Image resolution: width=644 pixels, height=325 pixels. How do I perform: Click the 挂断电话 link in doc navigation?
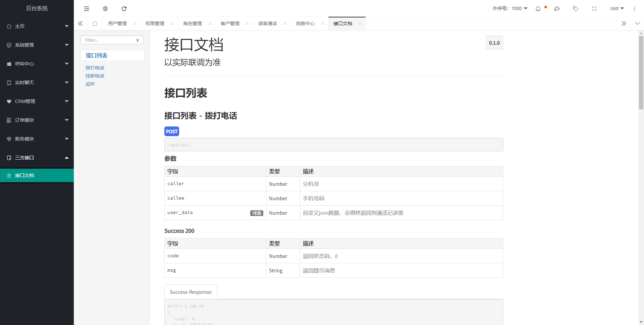95,76
